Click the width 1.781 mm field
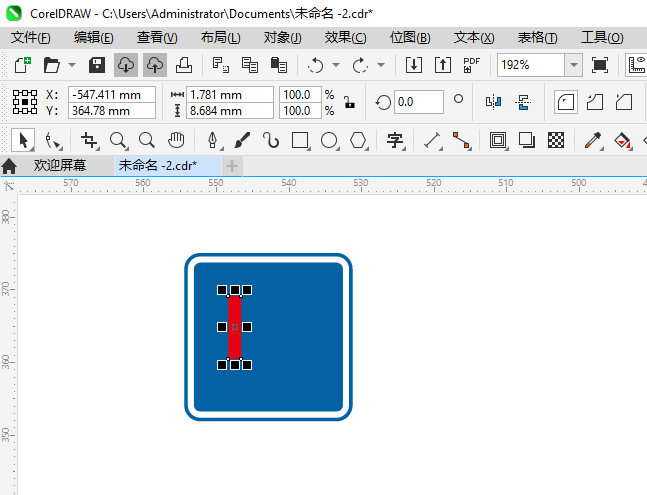This screenshot has height=495, width=647. [x=230, y=94]
